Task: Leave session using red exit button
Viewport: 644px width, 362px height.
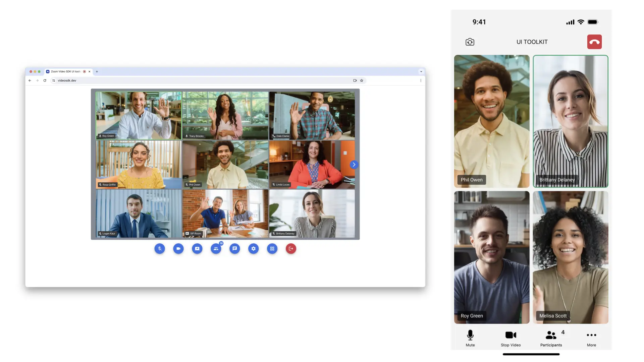Action: pyautogui.click(x=291, y=249)
